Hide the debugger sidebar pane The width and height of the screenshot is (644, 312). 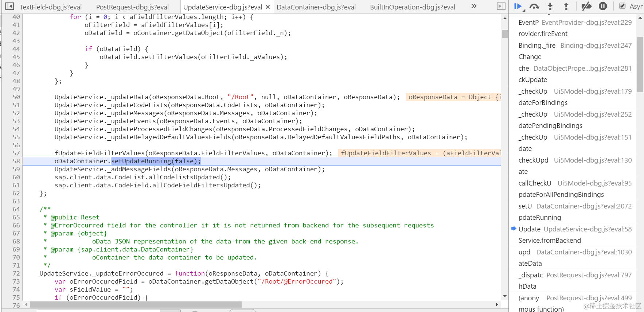click(501, 6)
